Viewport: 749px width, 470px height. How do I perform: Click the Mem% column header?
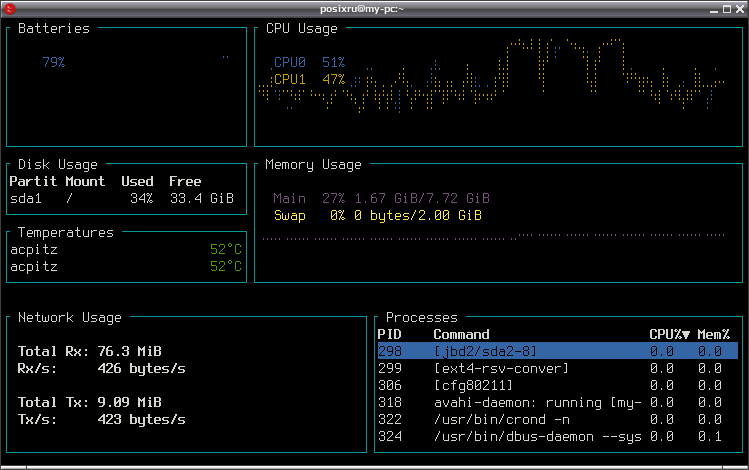713,334
